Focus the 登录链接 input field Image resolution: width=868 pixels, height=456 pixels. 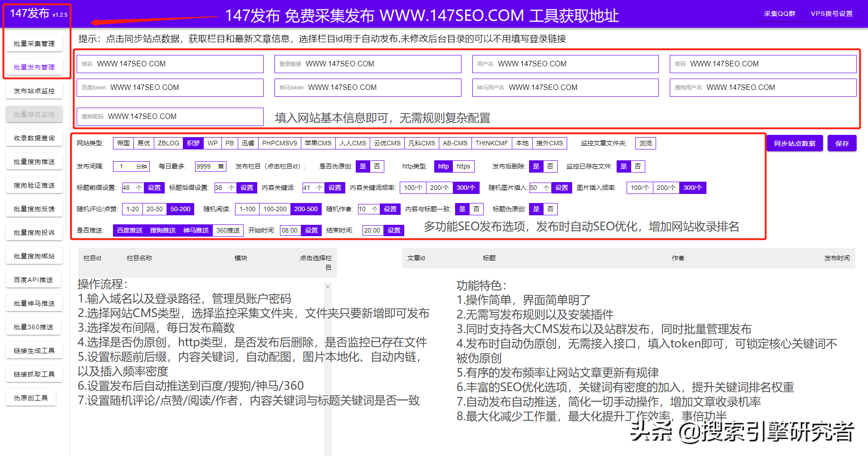pos(368,64)
